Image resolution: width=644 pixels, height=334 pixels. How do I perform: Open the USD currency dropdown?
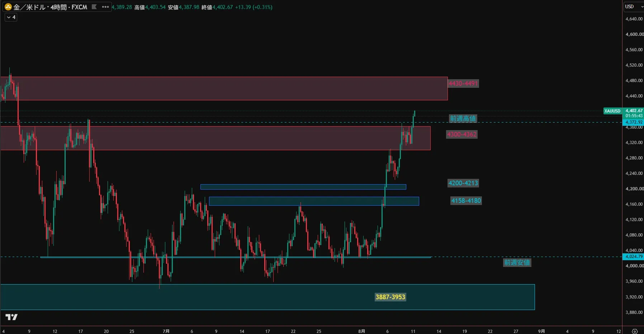tap(634, 6)
